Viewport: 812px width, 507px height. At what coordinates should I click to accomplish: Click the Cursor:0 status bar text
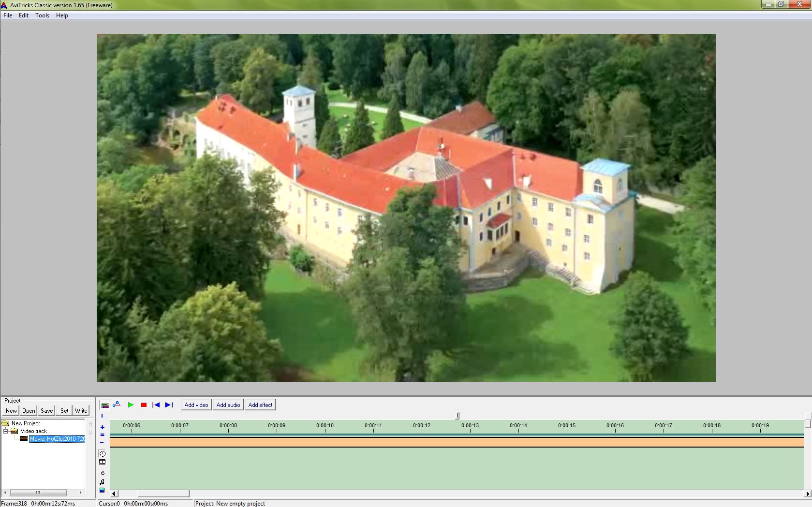(x=109, y=504)
